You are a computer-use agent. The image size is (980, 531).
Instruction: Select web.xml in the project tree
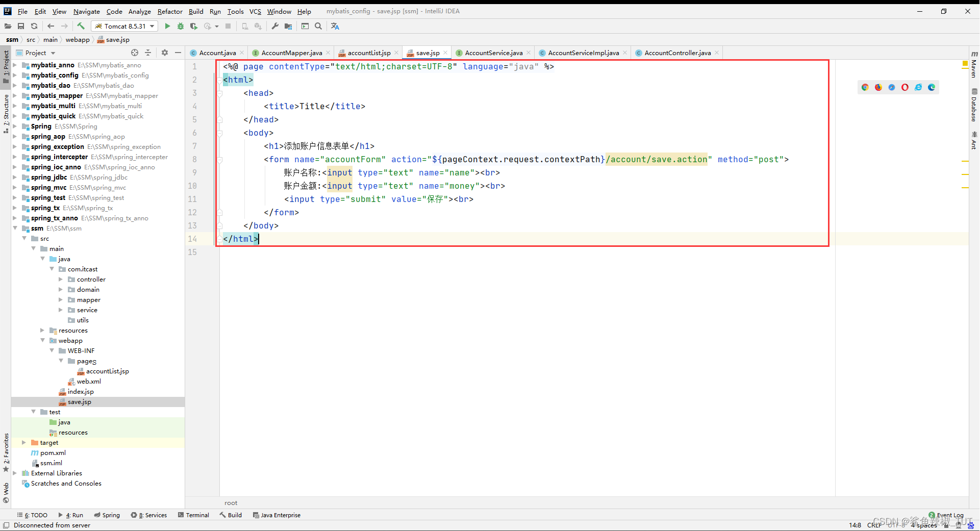tap(89, 381)
